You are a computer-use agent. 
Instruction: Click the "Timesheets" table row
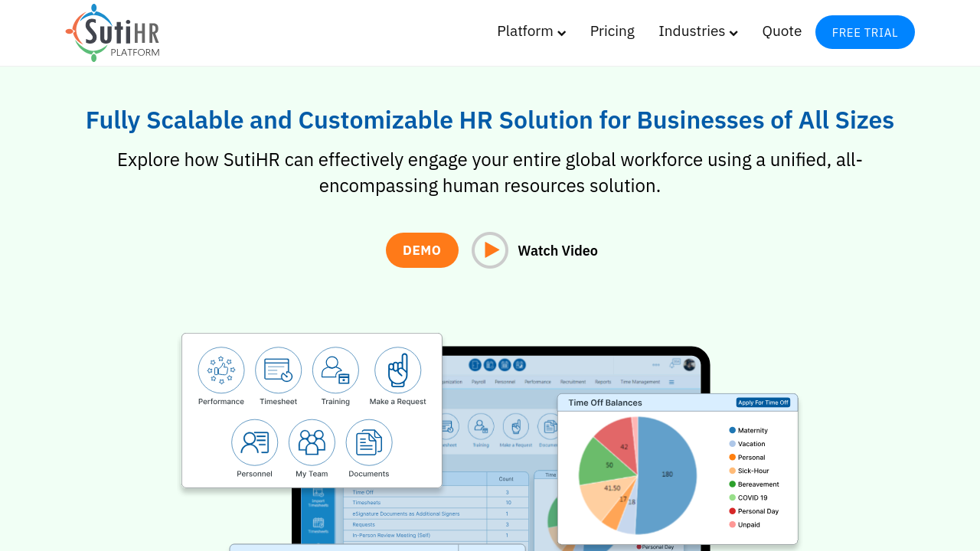point(436,503)
